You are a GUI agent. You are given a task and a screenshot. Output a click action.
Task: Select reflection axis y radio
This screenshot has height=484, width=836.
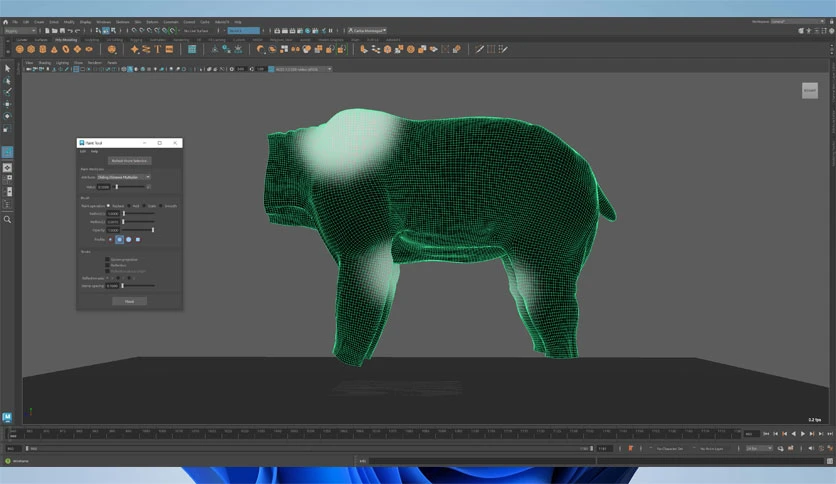[118, 278]
